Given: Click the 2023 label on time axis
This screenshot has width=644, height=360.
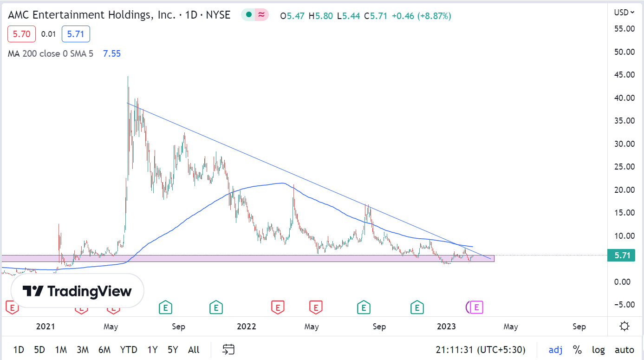Looking at the screenshot, I should click(x=447, y=327).
